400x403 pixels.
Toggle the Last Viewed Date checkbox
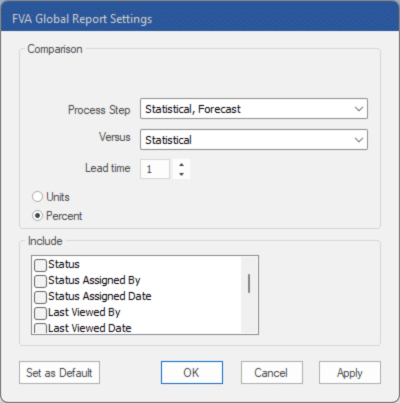coord(40,328)
